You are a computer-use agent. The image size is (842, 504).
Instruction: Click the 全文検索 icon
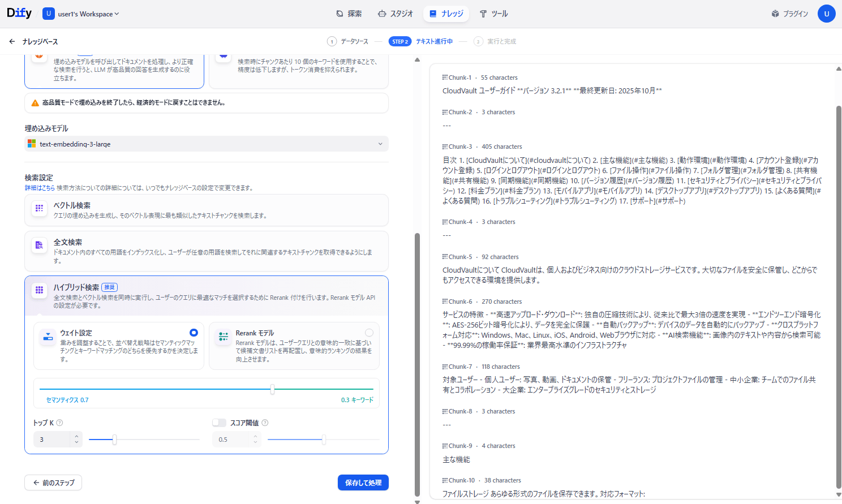pos(39,245)
